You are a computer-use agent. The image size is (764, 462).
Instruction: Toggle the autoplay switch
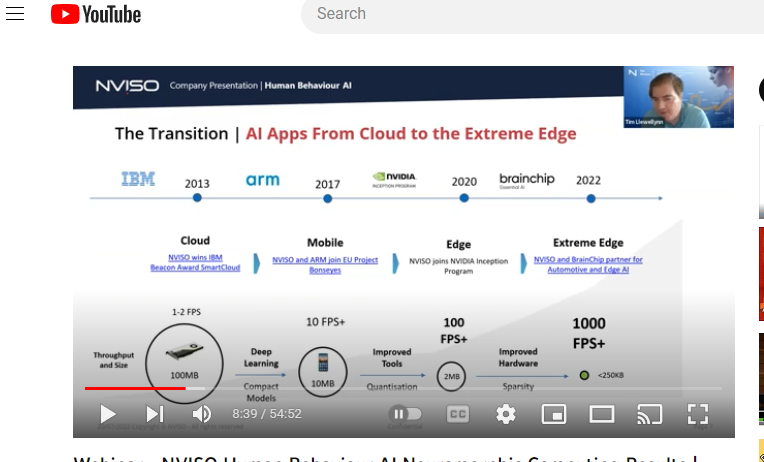(405, 414)
